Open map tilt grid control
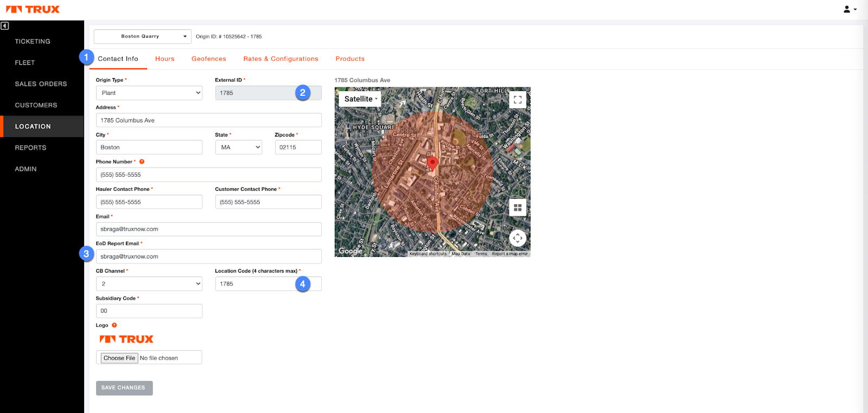Viewport: 868px width, 413px height. (518, 208)
